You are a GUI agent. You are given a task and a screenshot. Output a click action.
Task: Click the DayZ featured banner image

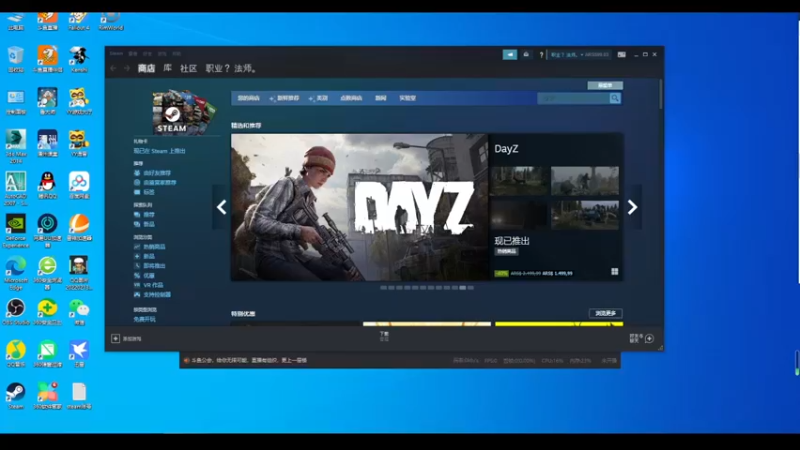[359, 207]
